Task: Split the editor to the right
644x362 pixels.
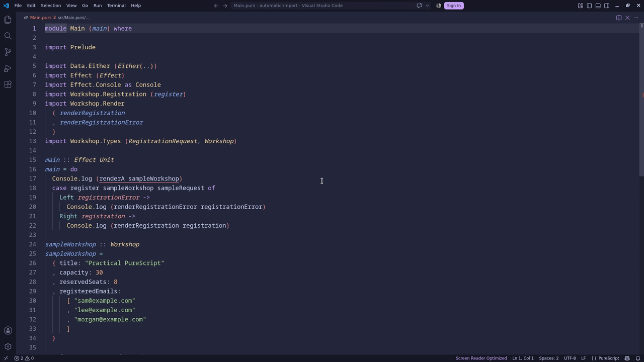Action: tap(619, 18)
